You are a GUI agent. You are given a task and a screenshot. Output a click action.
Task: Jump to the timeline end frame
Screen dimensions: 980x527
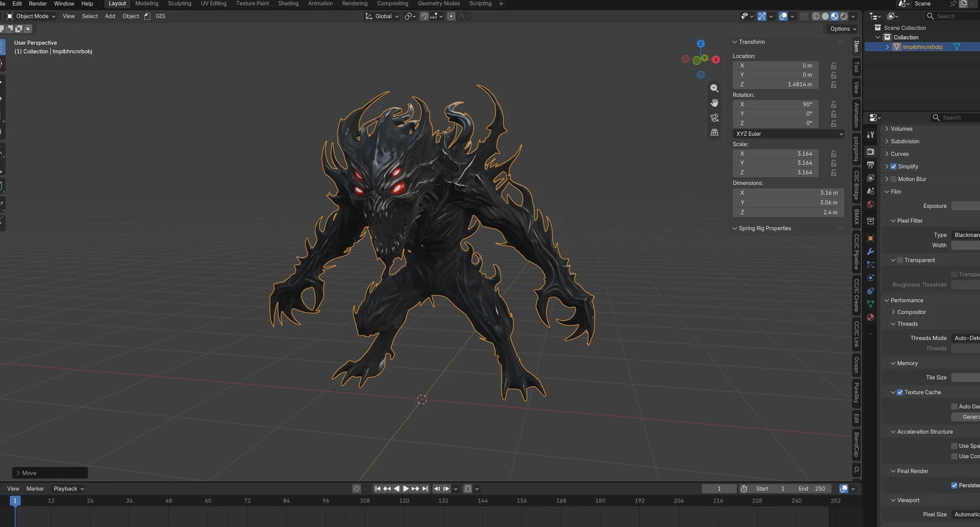pos(425,489)
